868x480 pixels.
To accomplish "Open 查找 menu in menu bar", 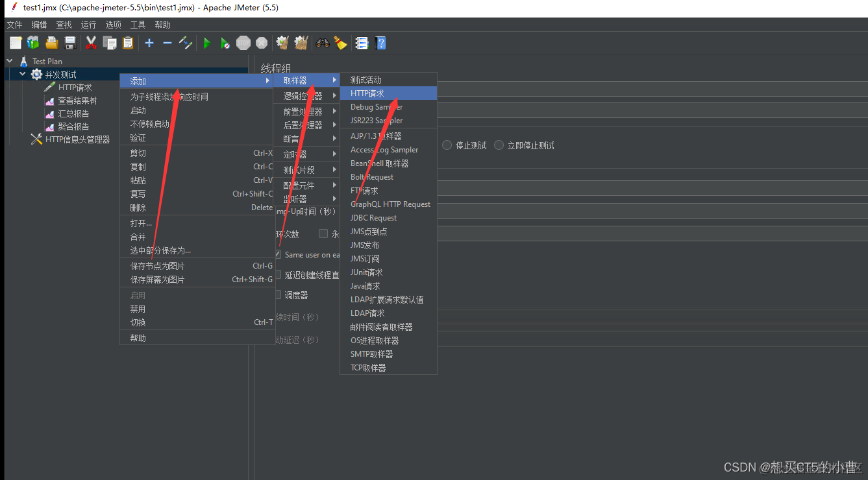I will tap(64, 25).
